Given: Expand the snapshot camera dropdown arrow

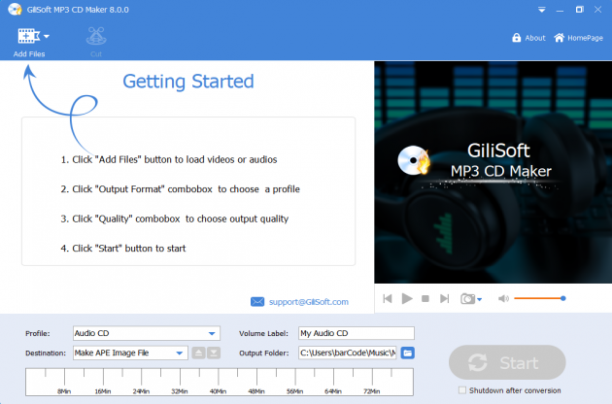Looking at the screenshot, I should pos(480,299).
